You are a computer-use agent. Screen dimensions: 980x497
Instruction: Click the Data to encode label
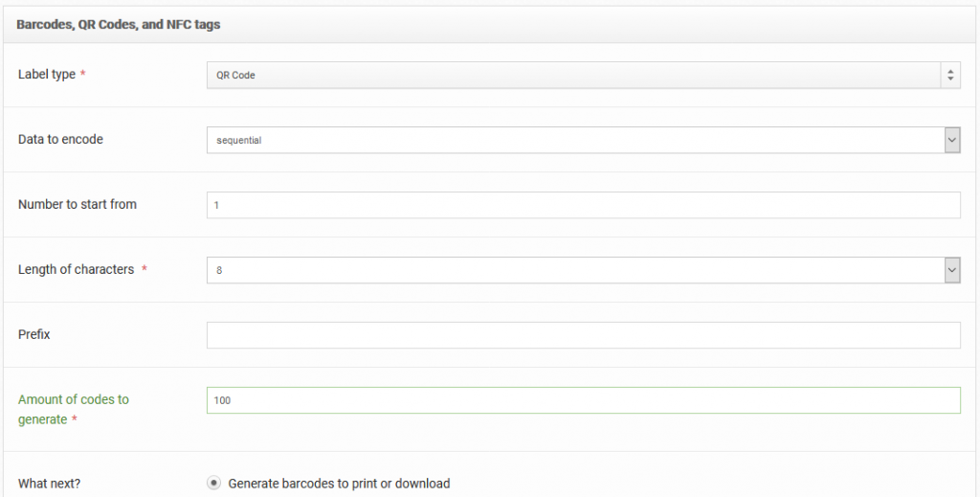60,140
